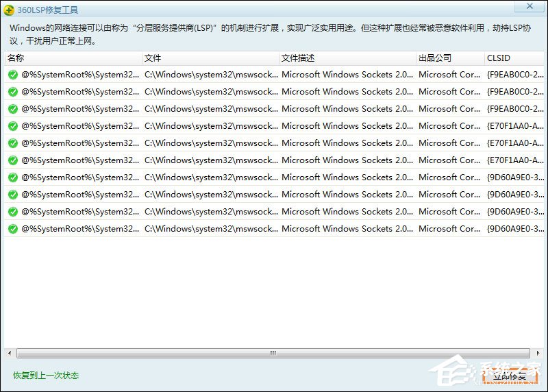Click the green check icon of seventh row
The image size is (548, 392).
(12, 177)
